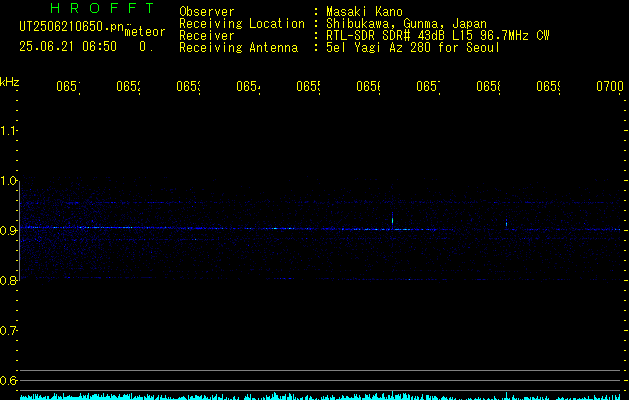The width and height of the screenshot is (629, 400).
Task: Click the 0656 time axis label
Action: coord(368,87)
